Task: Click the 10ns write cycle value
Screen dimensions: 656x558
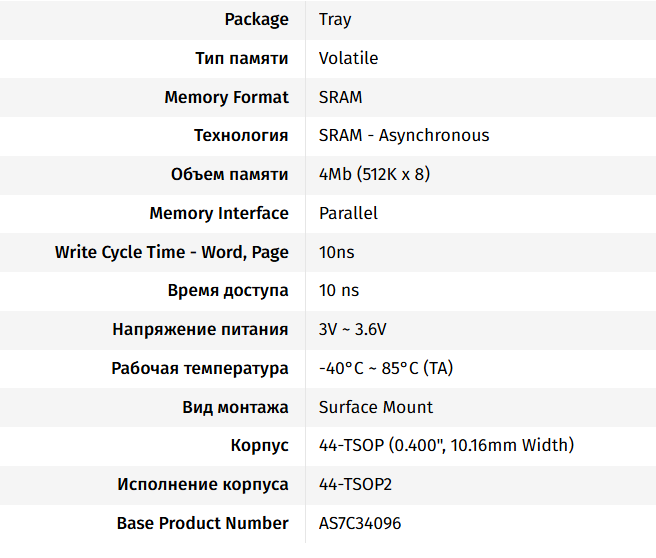Action: click(x=336, y=252)
